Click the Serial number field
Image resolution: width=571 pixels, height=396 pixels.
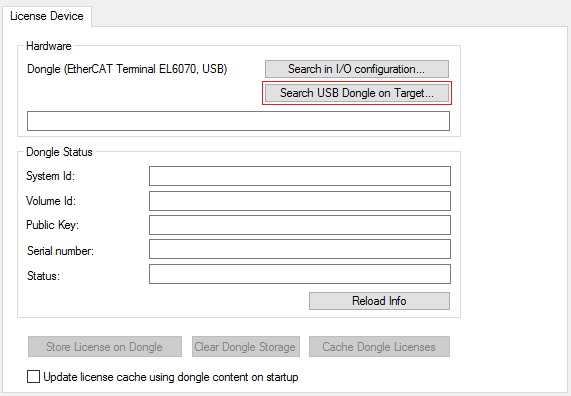(x=300, y=249)
